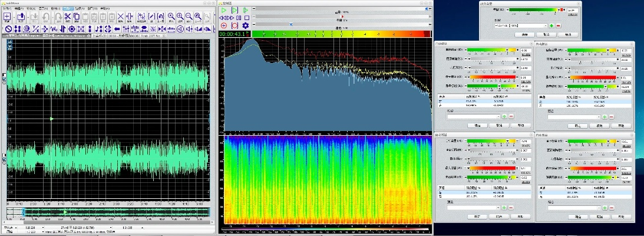
Task: Click the waveform overview bar below the channels
Action: point(109,211)
